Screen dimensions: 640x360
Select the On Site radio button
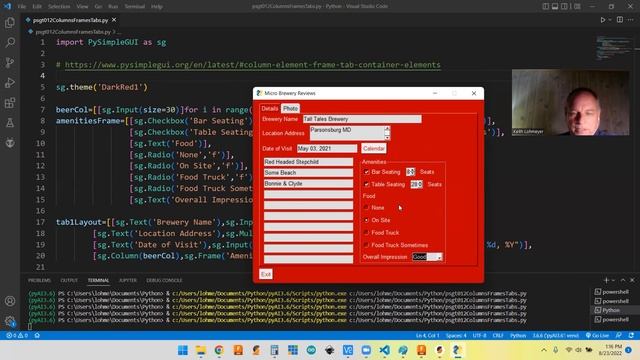(x=367, y=220)
